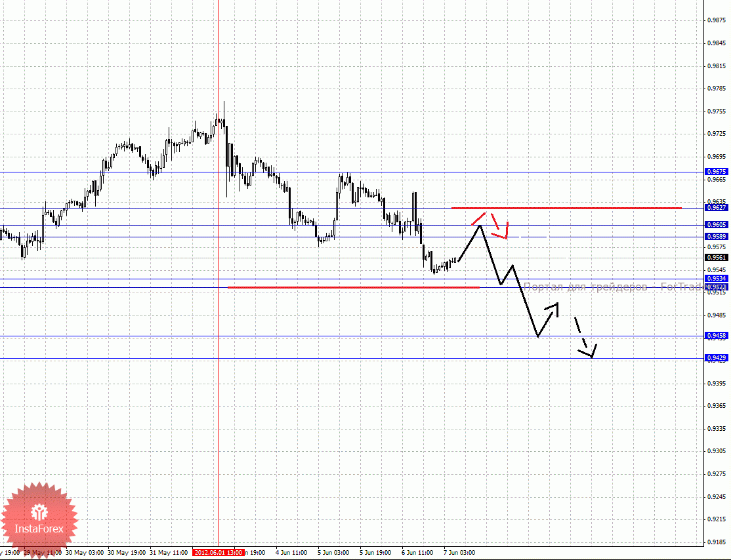Click the 0.9627 blue price label

[x=717, y=208]
